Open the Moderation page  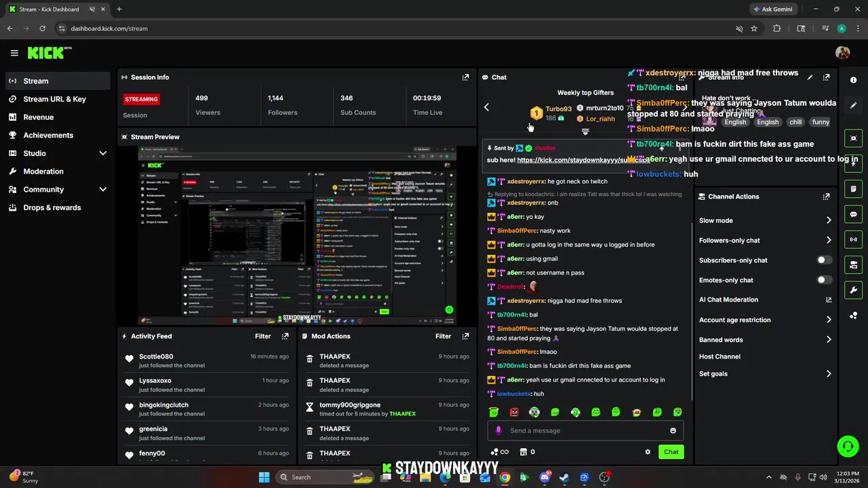tap(58, 171)
